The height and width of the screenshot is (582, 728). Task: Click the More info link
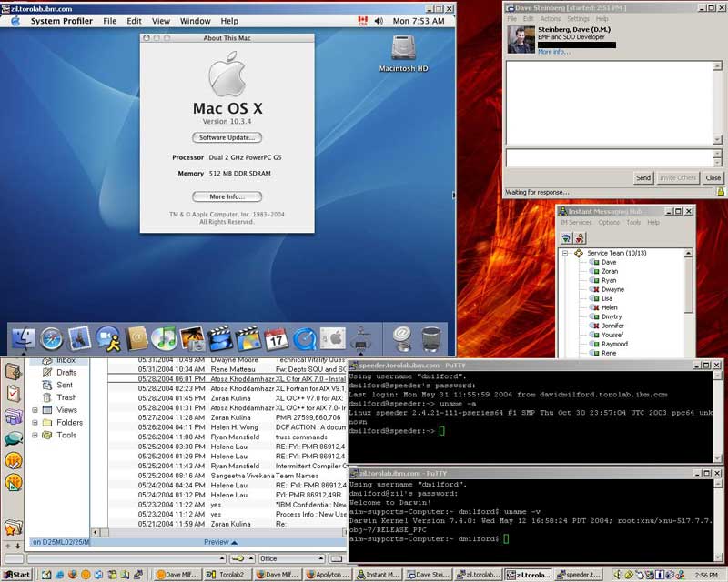[552, 52]
